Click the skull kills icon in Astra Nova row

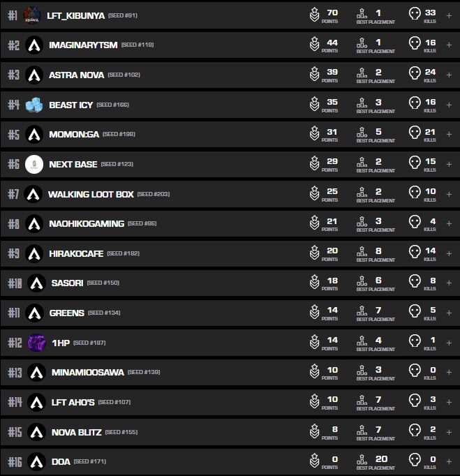coord(415,74)
